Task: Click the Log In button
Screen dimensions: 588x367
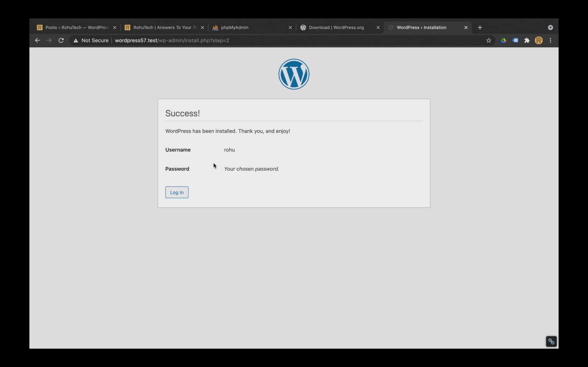Action: pos(177,192)
